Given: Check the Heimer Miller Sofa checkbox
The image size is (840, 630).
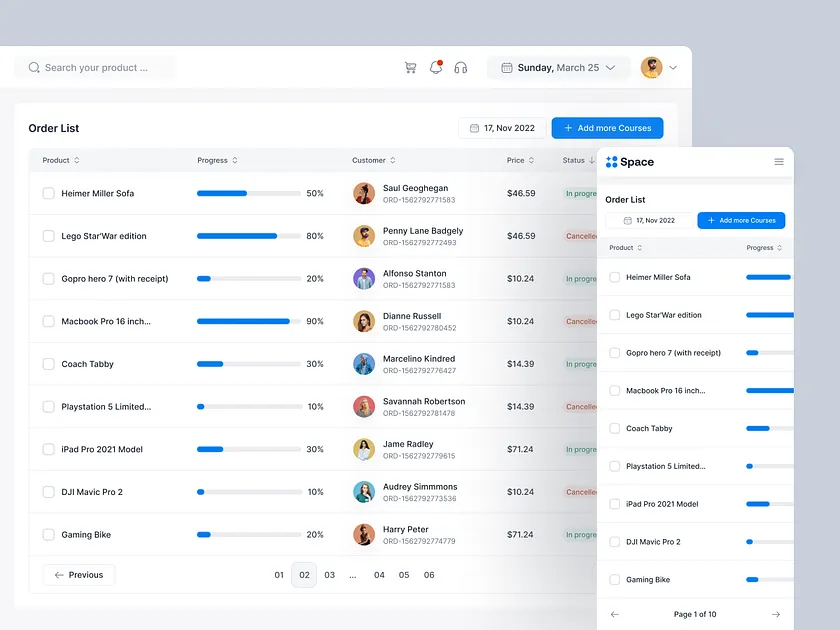Looking at the screenshot, I should (48, 193).
